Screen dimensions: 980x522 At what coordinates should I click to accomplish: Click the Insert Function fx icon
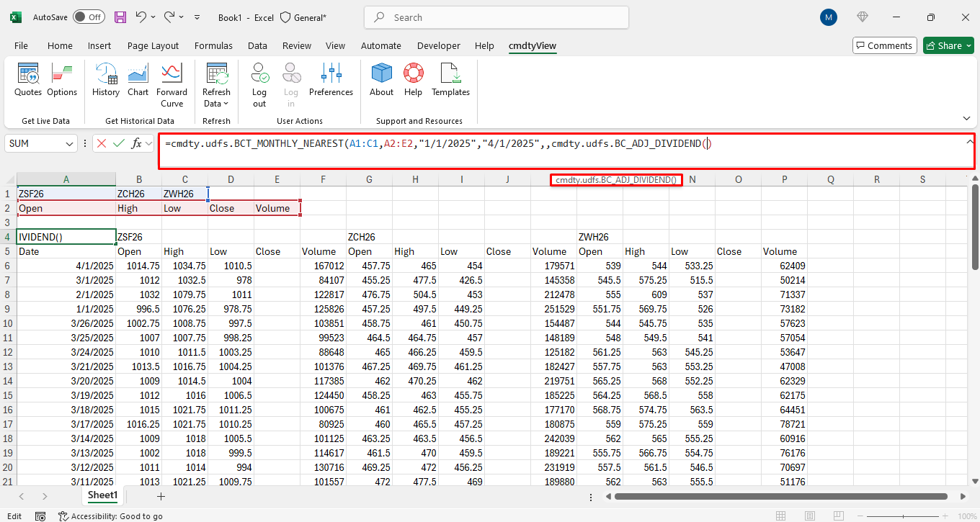(136, 143)
